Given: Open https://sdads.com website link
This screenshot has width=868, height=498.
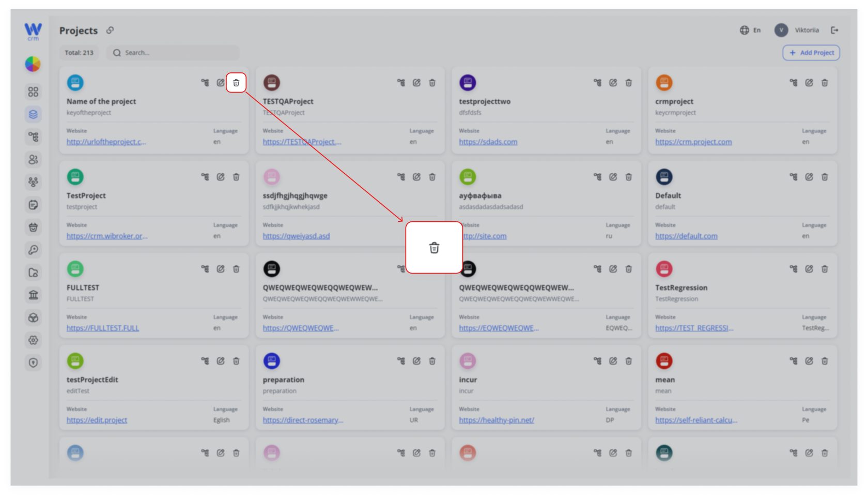Looking at the screenshot, I should pyautogui.click(x=488, y=142).
